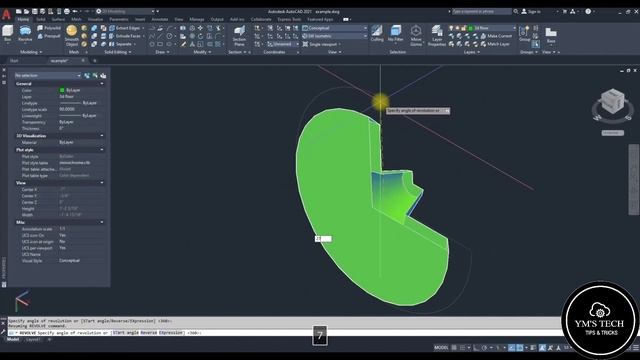Image resolution: width=640 pixels, height=360 pixels.
Task: Expand the Modeling panel flyout
Action: 31,52
